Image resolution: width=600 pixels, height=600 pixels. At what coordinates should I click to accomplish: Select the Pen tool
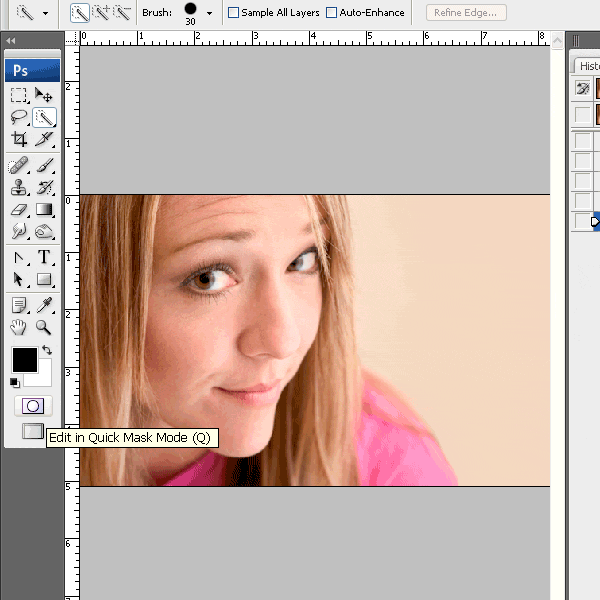coord(18,258)
